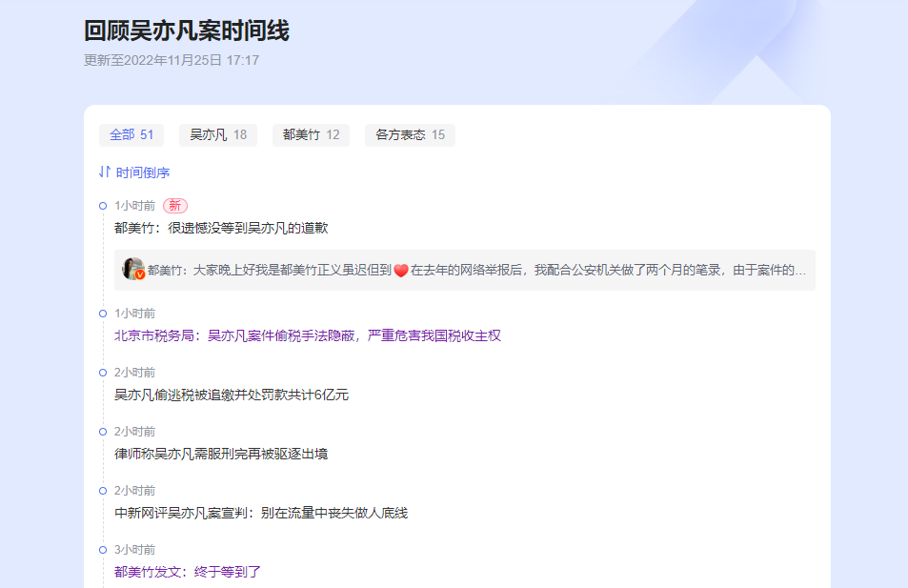Switch to the 吴亦凡 18 tab
The width and height of the screenshot is (908, 588).
(x=217, y=134)
